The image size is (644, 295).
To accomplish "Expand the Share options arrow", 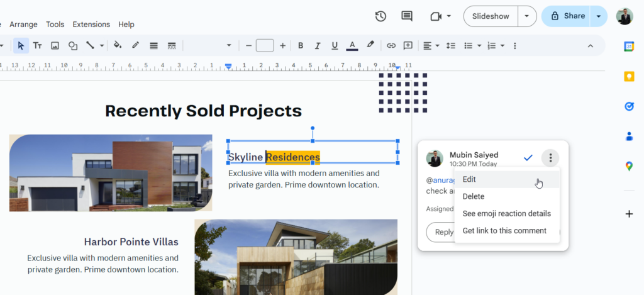I will click(598, 16).
